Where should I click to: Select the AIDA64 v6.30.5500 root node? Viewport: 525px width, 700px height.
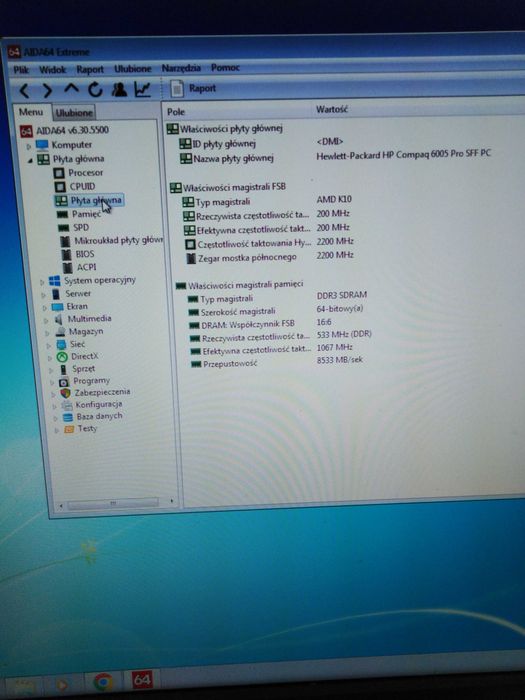(72, 130)
